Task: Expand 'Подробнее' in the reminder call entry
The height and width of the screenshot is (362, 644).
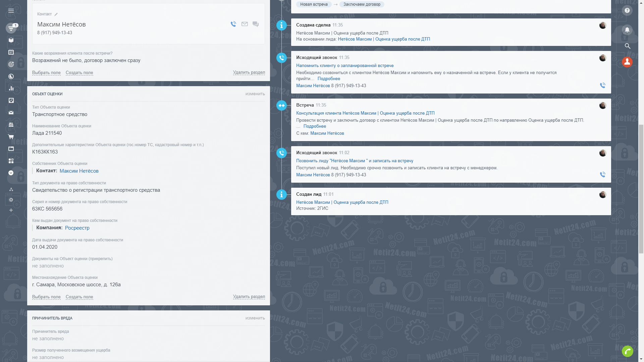Action: (x=329, y=79)
